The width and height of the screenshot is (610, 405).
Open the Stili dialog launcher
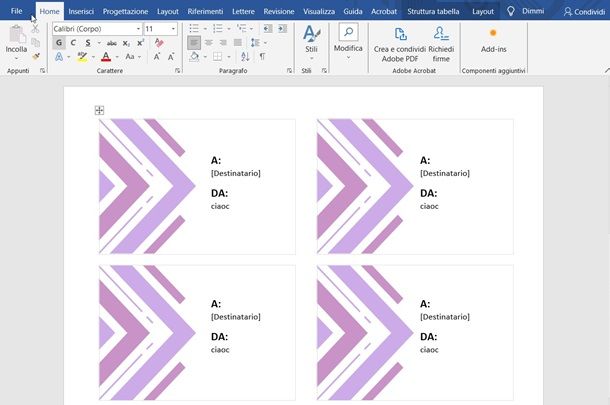324,70
